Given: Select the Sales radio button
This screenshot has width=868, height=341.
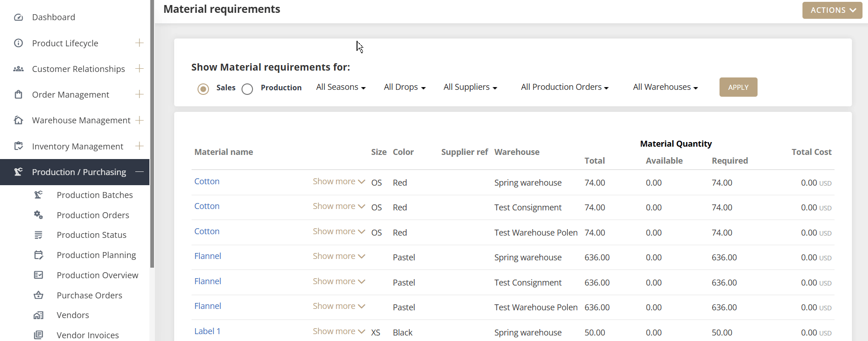Looking at the screenshot, I should pyautogui.click(x=203, y=88).
